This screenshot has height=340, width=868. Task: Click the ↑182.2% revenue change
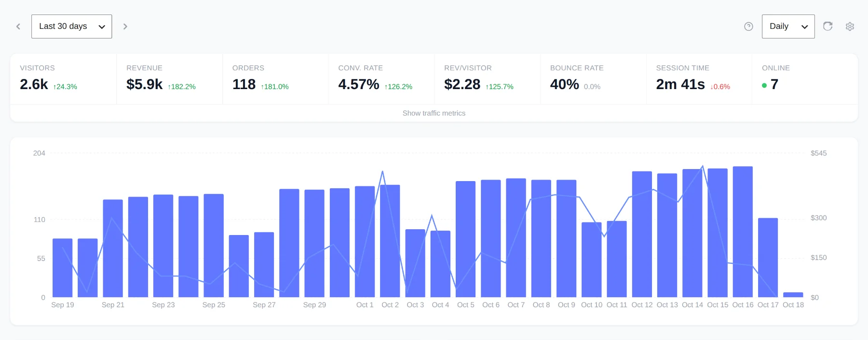(182, 87)
